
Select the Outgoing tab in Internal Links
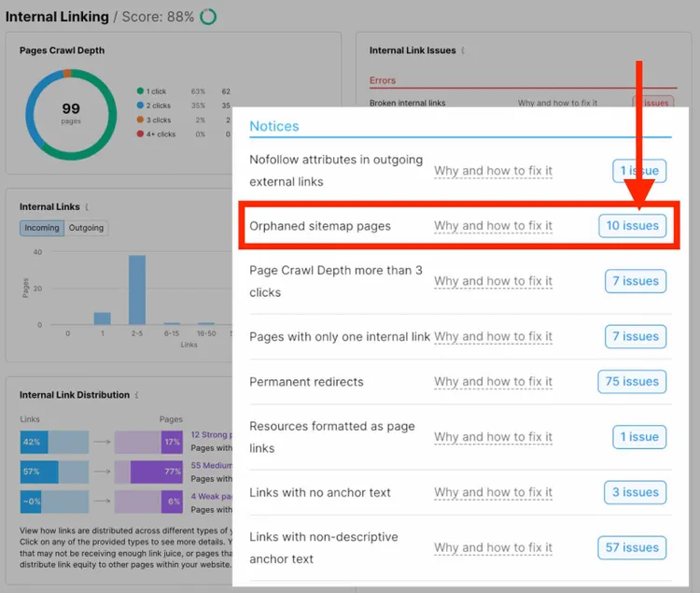pyautogui.click(x=86, y=228)
